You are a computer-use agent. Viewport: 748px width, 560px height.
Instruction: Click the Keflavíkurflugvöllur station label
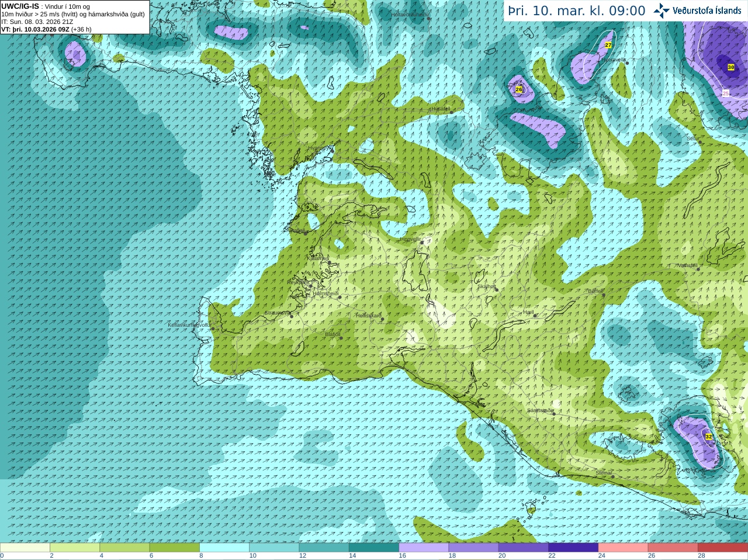[x=189, y=325]
